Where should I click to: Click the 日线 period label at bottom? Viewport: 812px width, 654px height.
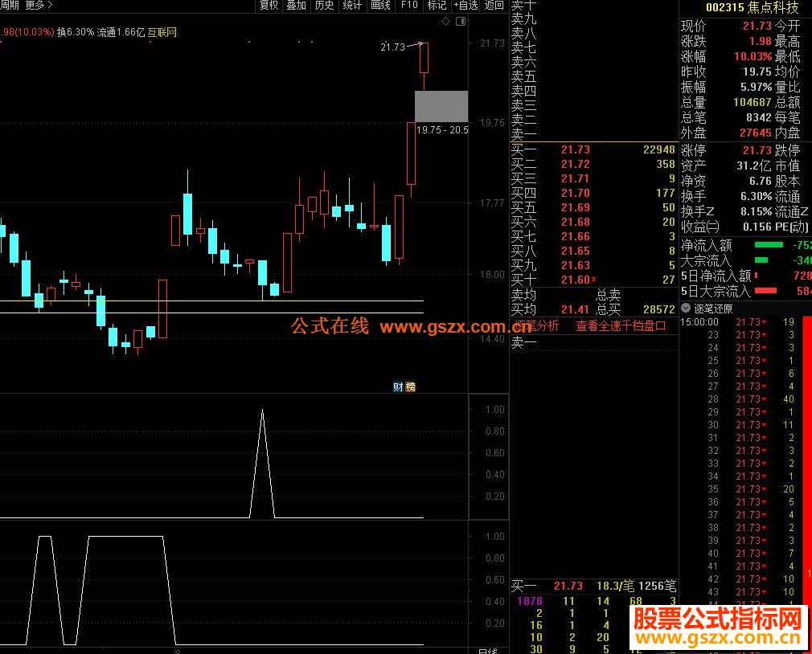487,651
